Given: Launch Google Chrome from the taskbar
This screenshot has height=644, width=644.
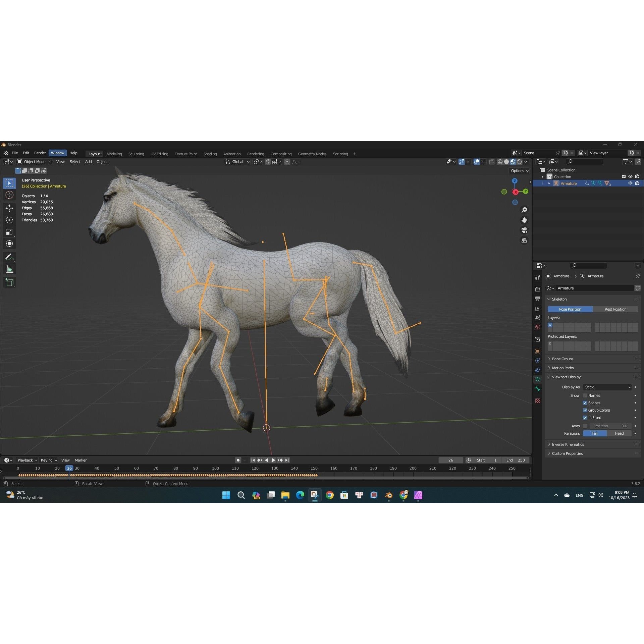Looking at the screenshot, I should click(330, 495).
